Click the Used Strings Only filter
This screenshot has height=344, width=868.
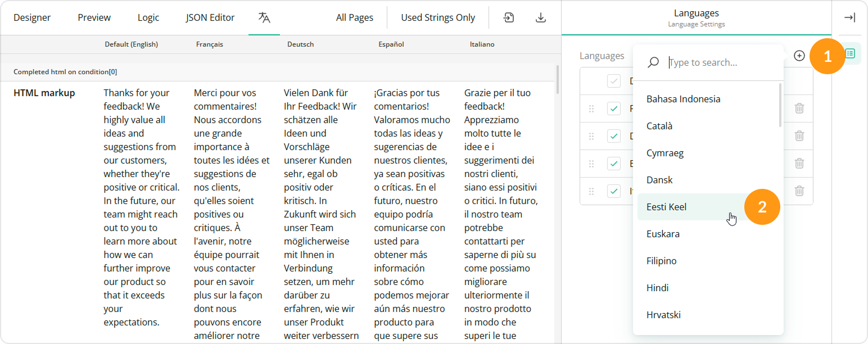coord(438,17)
